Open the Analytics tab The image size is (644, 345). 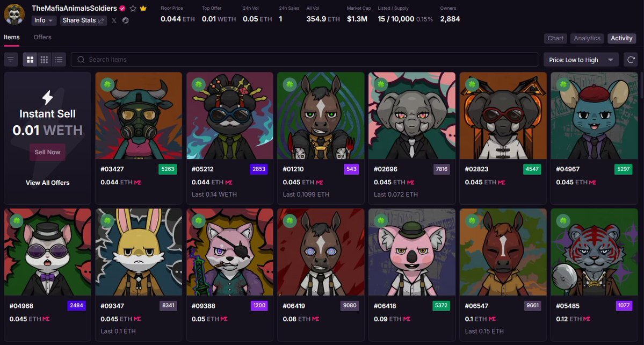click(x=587, y=38)
